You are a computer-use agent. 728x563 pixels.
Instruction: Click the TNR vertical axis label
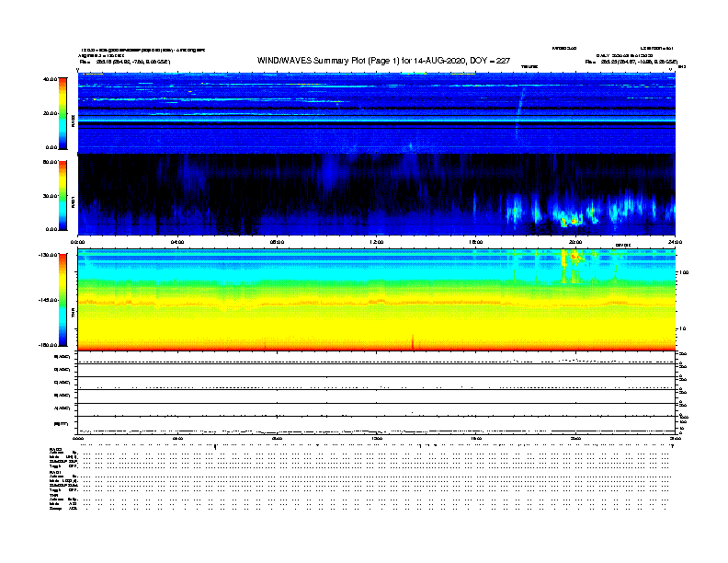[73, 315]
